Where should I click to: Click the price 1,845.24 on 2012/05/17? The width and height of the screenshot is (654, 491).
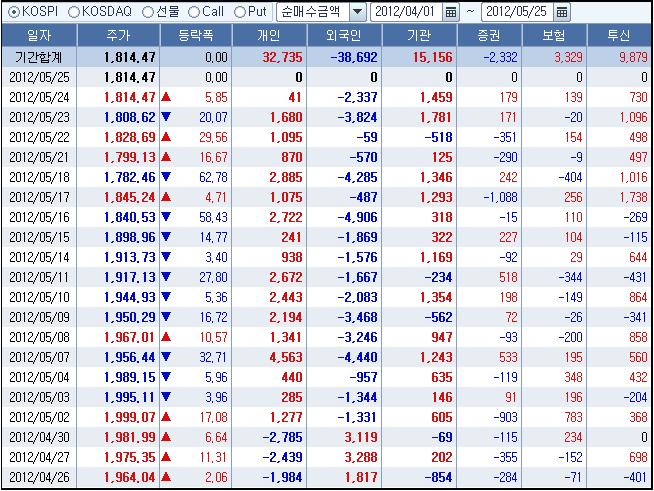(130, 197)
